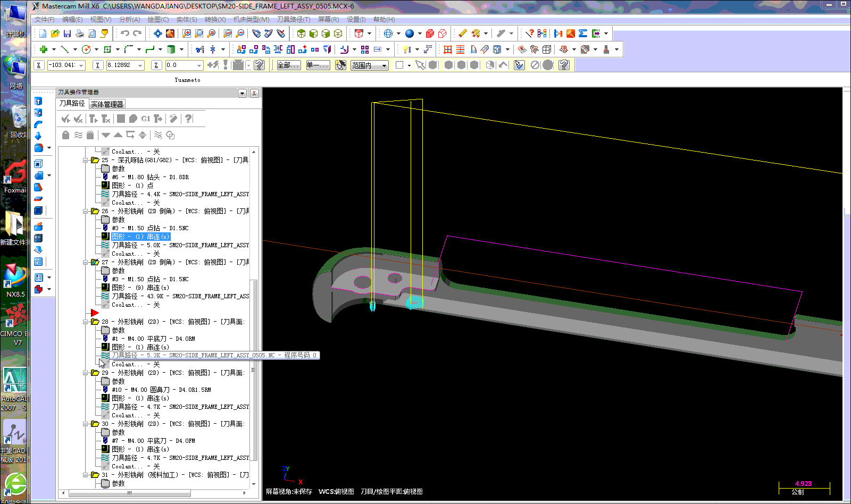
Task: Click the operations panel horizontal scrollbar
Action: tap(130, 493)
